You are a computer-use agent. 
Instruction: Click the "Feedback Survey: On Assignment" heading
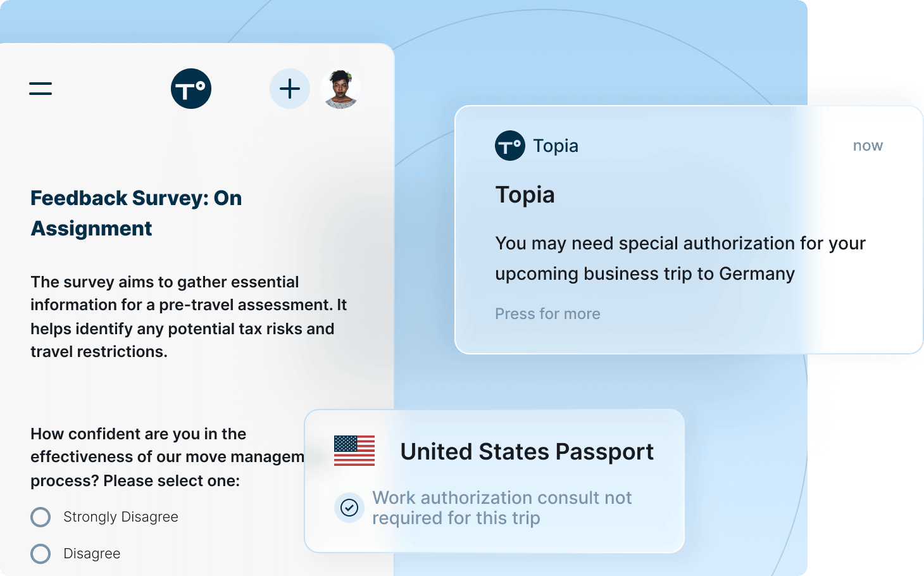click(136, 213)
